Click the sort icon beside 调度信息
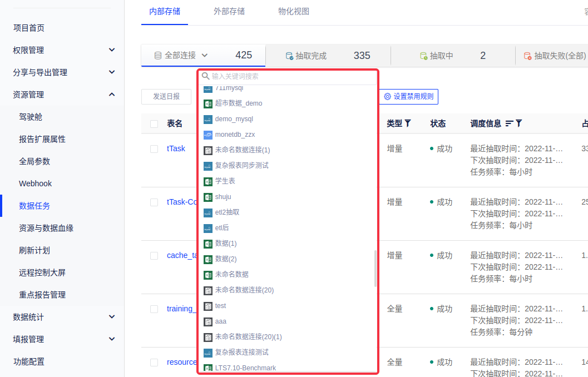 coord(509,123)
